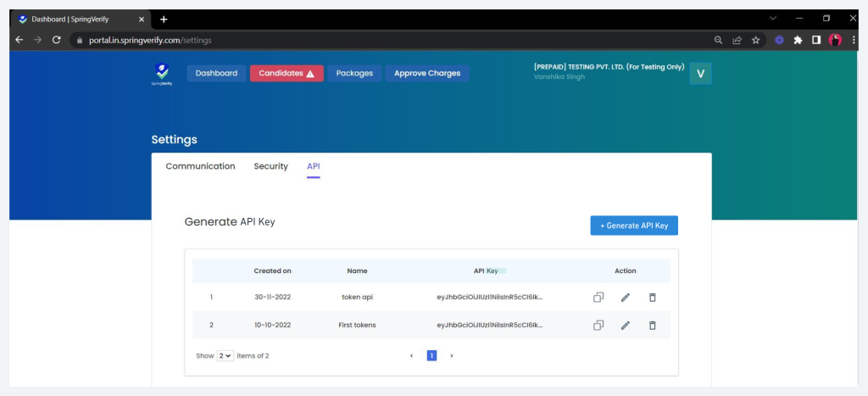Toggle the browser side panel
868x396 pixels.
click(816, 40)
